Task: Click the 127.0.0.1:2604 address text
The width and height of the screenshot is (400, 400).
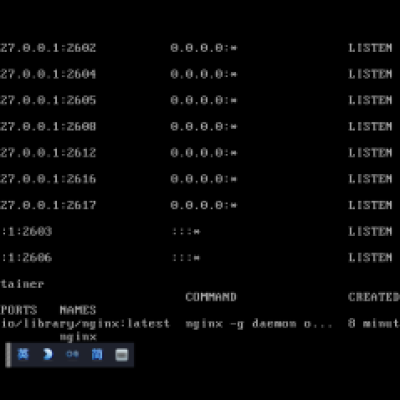Action: [48, 74]
